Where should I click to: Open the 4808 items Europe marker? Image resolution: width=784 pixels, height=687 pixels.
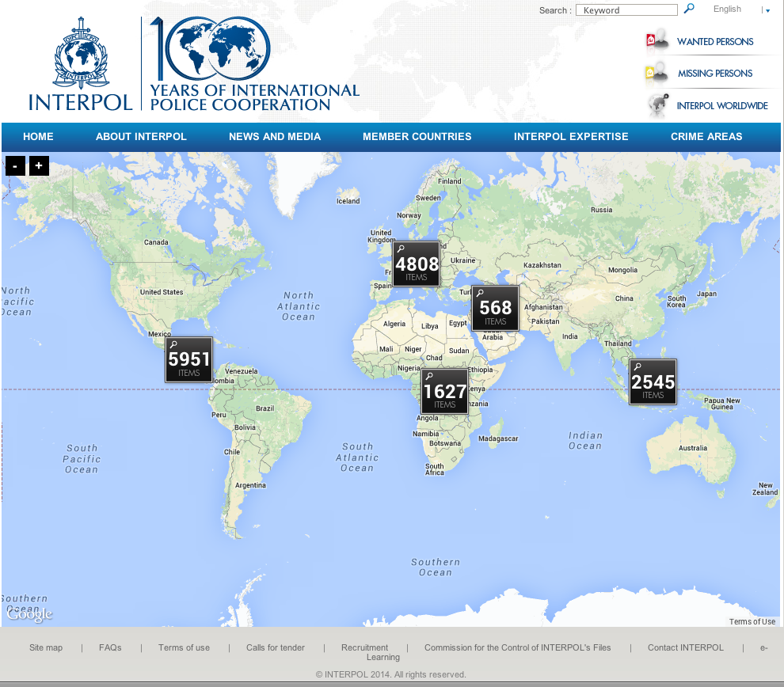coord(416,264)
